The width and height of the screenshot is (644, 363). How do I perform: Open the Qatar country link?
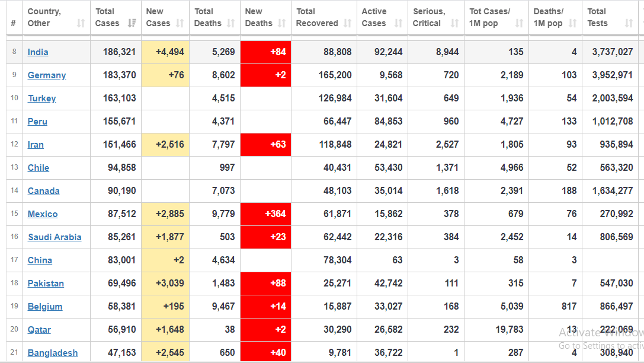(x=40, y=330)
